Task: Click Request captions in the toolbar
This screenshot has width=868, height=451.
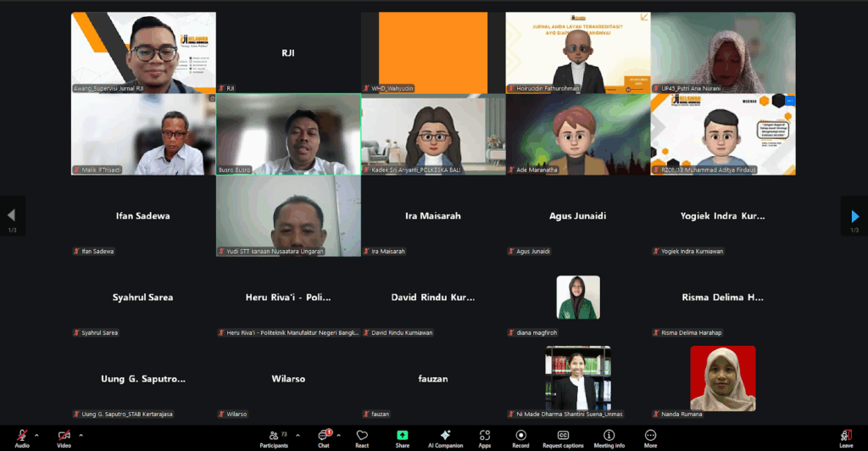Action: [x=563, y=437]
